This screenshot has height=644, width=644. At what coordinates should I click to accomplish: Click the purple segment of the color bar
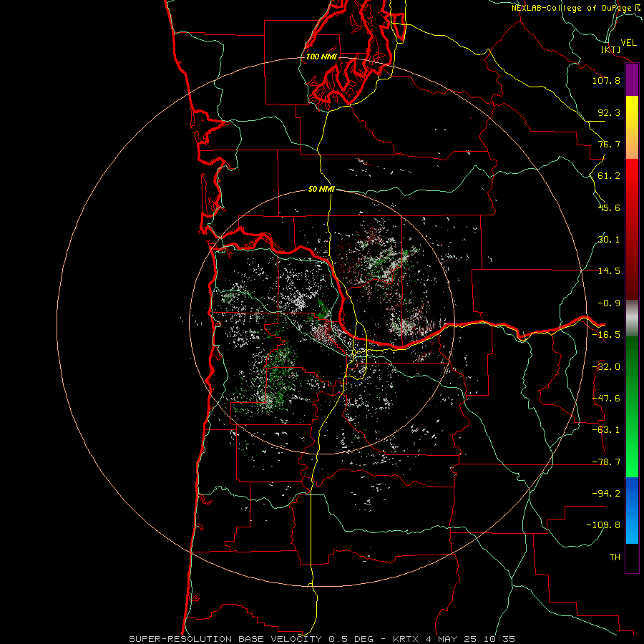click(x=632, y=80)
